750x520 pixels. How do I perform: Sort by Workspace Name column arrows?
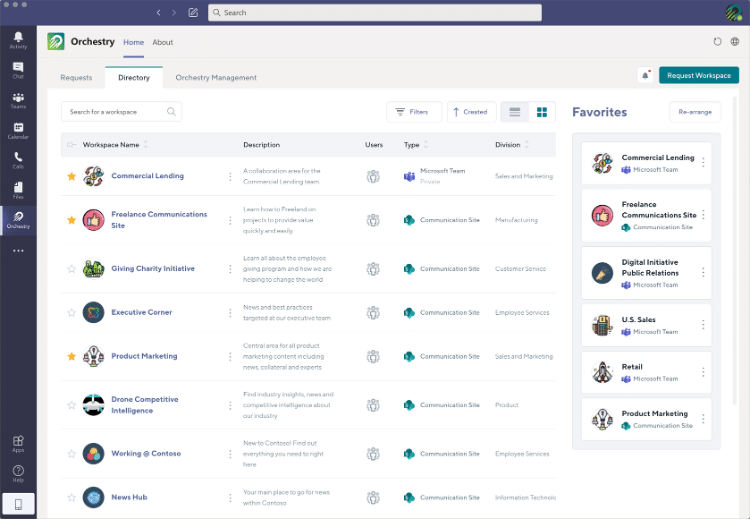coord(146,144)
